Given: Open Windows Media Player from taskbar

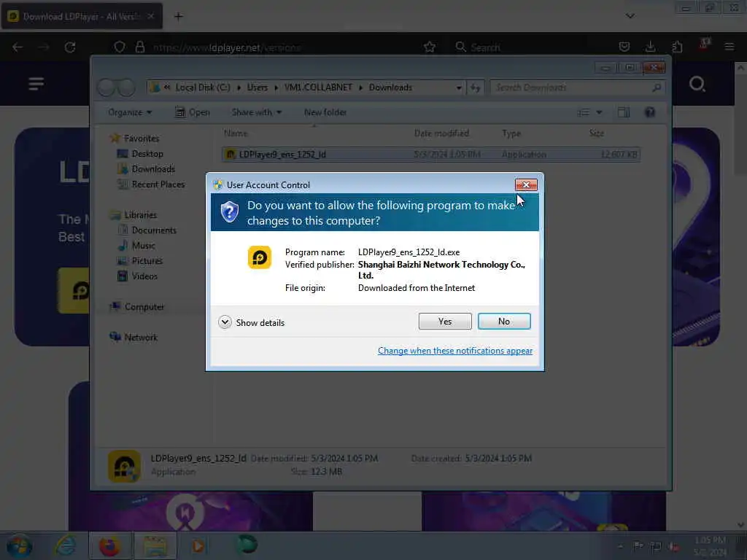Looking at the screenshot, I should click(198, 546).
